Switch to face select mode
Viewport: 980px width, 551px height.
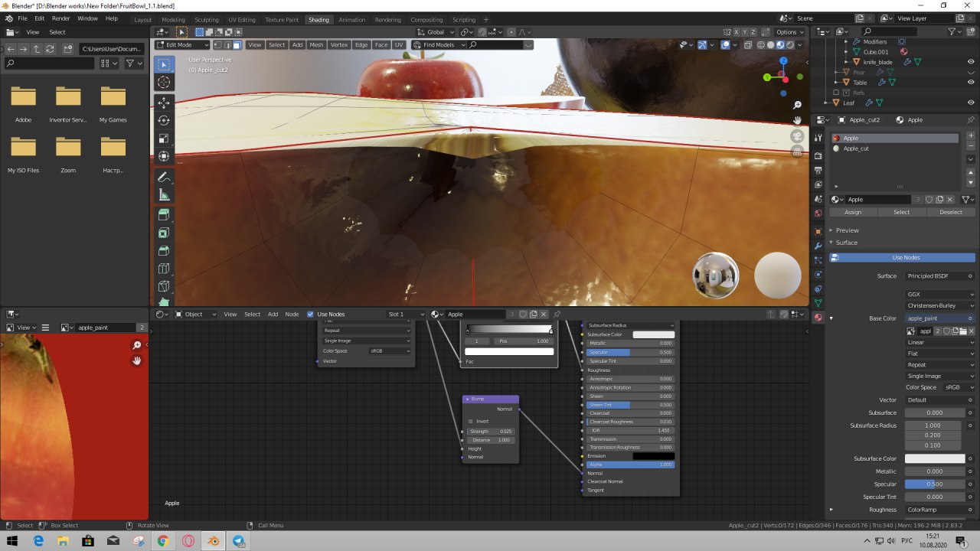pyautogui.click(x=237, y=45)
